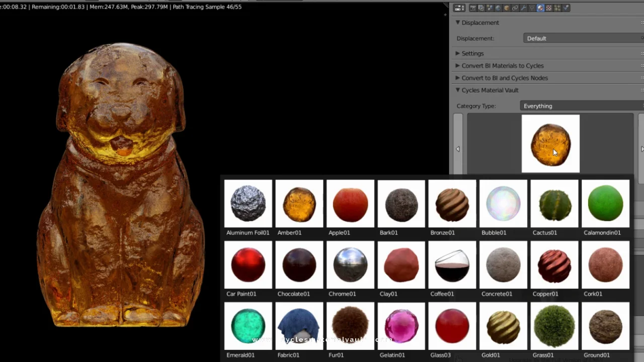Select the Emerald01 material thumbnail
644x362 pixels.
point(248,326)
